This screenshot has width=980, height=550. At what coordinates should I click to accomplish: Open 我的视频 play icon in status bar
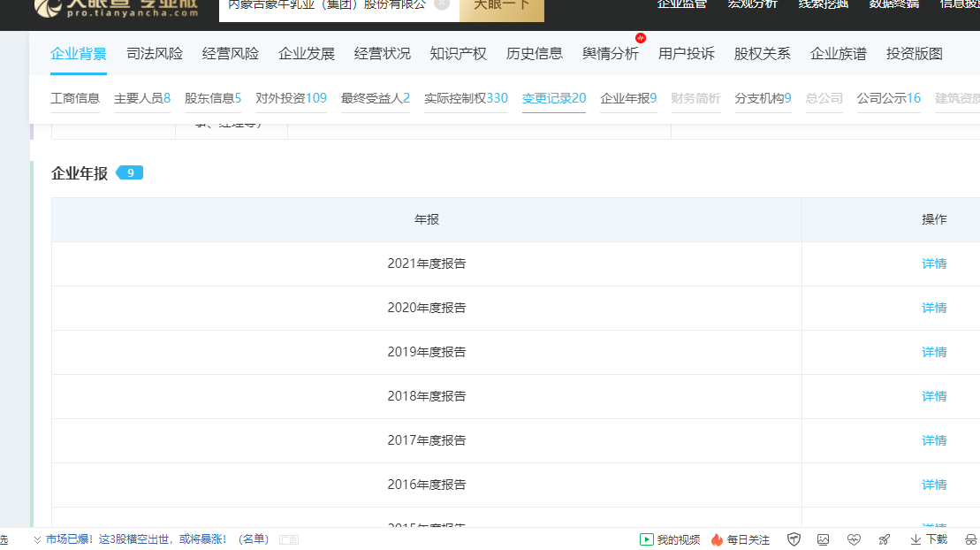coord(646,539)
